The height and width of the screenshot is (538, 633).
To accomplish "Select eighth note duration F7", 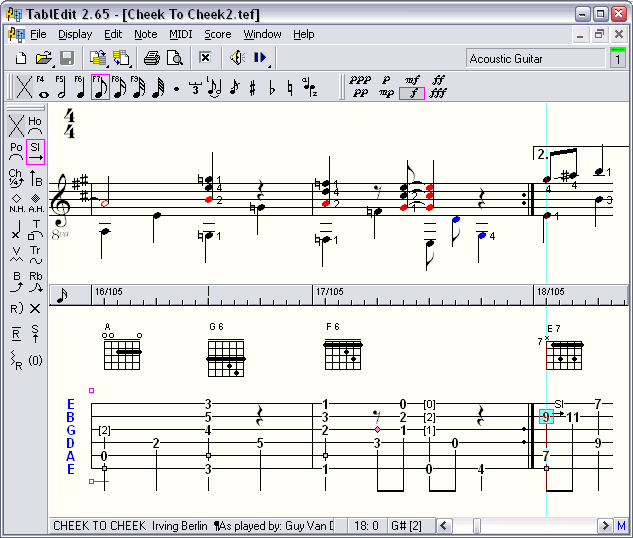I will [100, 87].
